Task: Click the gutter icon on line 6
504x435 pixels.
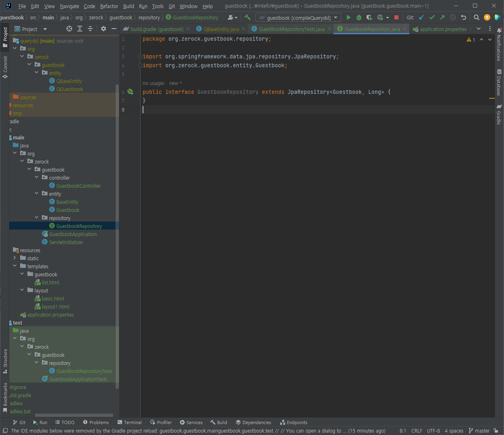Action: tap(130, 92)
